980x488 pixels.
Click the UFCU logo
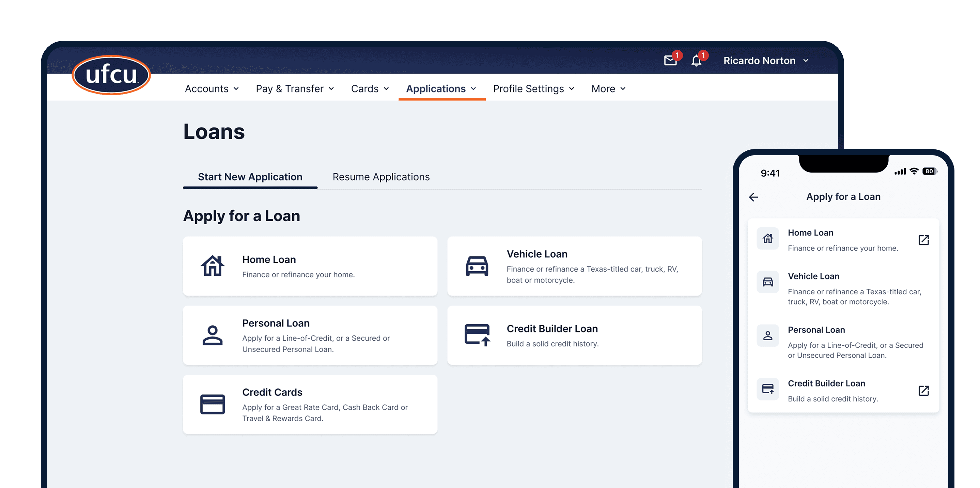[111, 75]
